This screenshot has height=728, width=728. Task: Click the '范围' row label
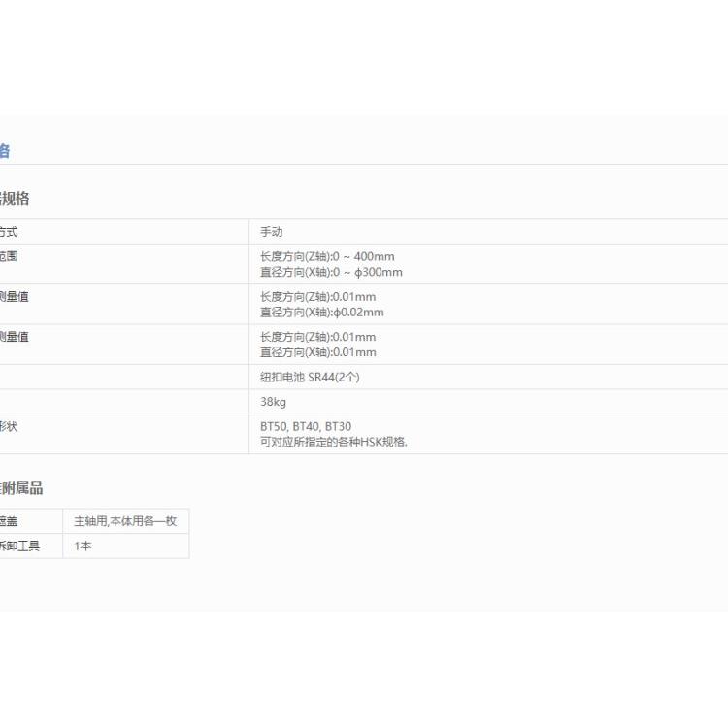tap(9, 256)
